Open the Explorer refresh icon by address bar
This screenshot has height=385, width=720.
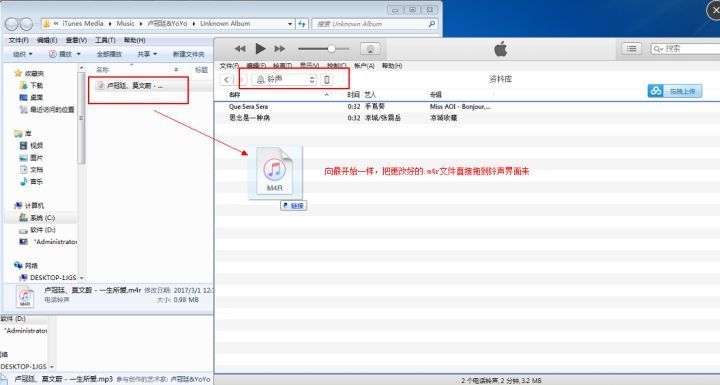tap(302, 23)
